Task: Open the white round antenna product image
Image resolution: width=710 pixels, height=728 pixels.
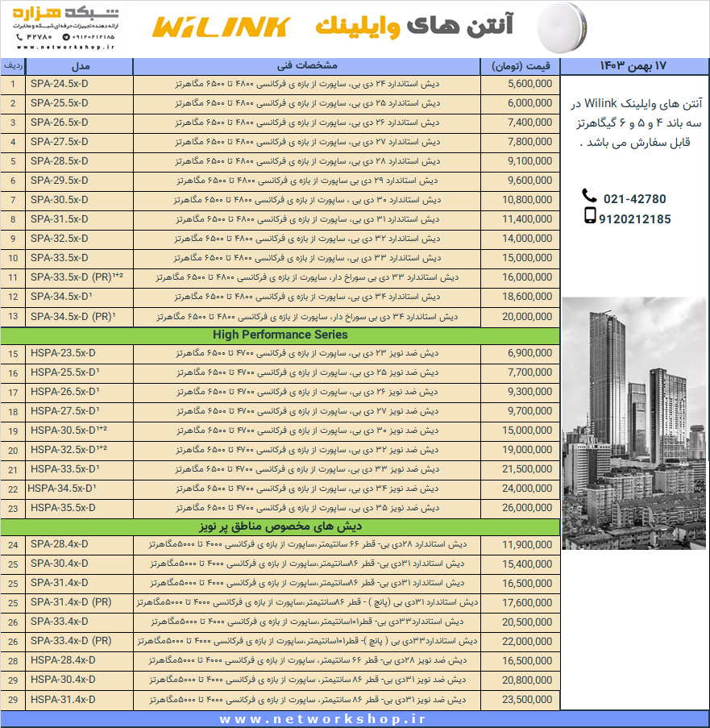Action: (x=562, y=28)
